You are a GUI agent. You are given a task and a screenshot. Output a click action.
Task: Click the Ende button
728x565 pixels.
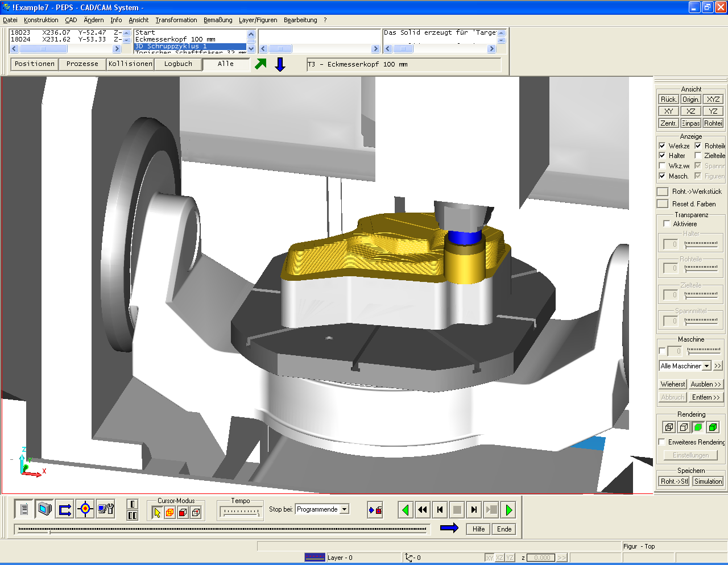pyautogui.click(x=504, y=529)
